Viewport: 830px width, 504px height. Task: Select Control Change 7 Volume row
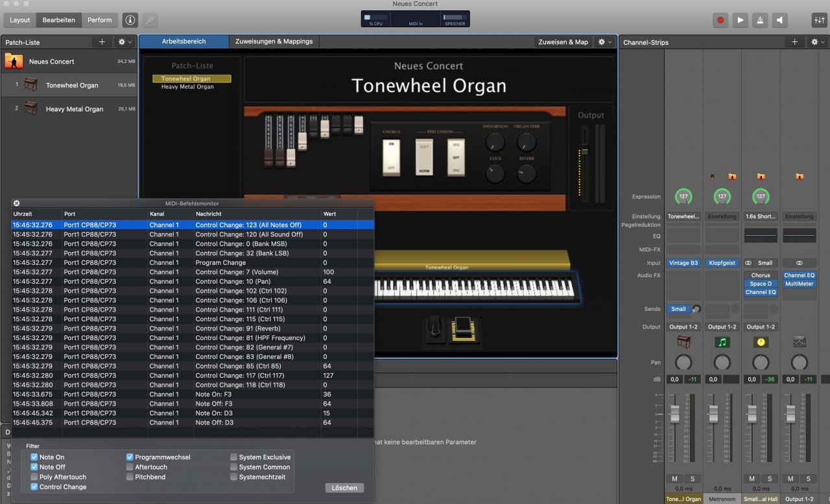coord(193,272)
